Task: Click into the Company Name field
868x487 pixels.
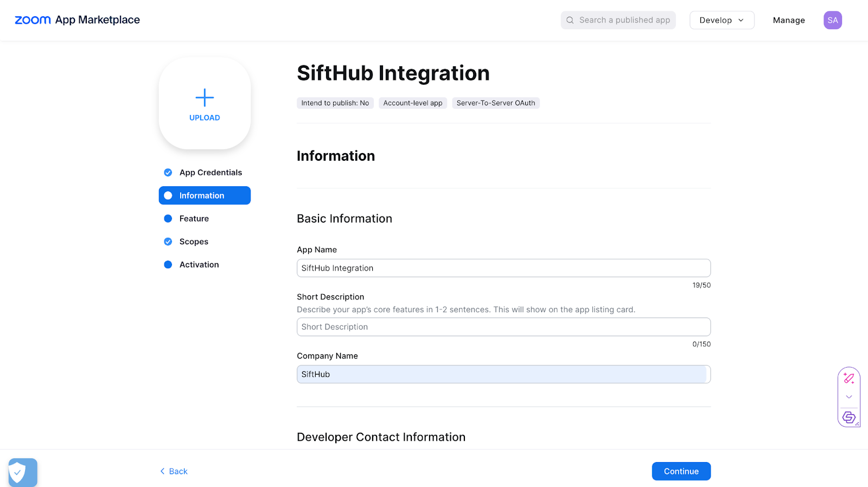Action: coord(503,374)
